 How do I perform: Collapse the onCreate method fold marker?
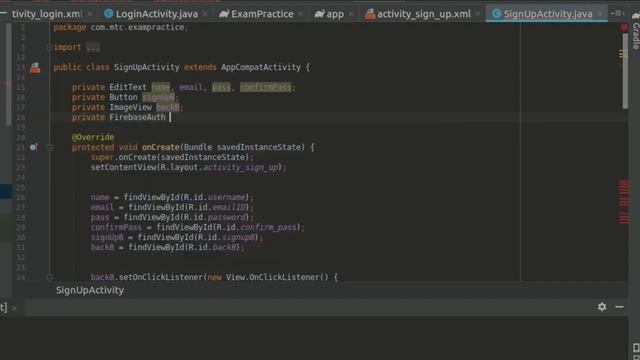click(50, 147)
